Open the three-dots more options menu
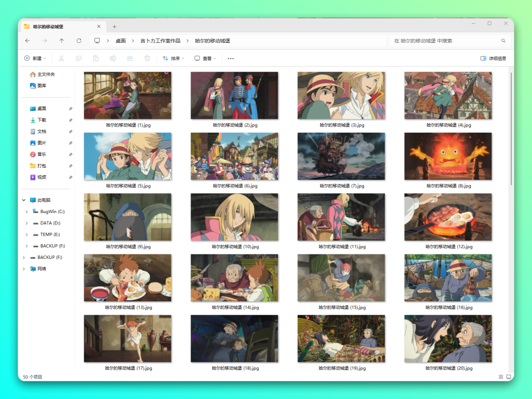This screenshot has width=532, height=399. click(231, 58)
